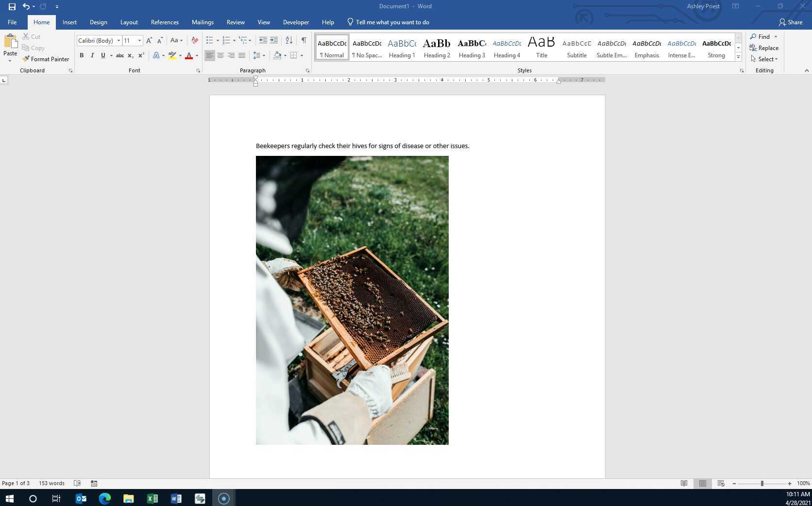This screenshot has height=506, width=812.
Task: Center align the paragraph text
Action: 220,55
